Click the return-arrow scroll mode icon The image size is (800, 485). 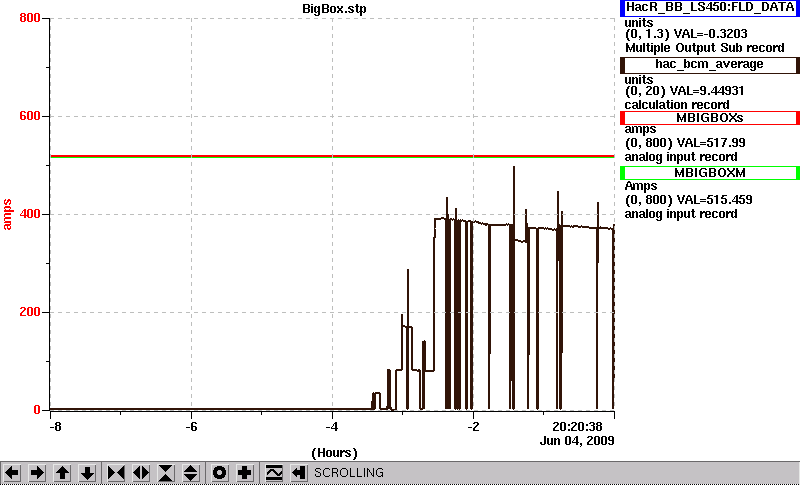click(299, 473)
